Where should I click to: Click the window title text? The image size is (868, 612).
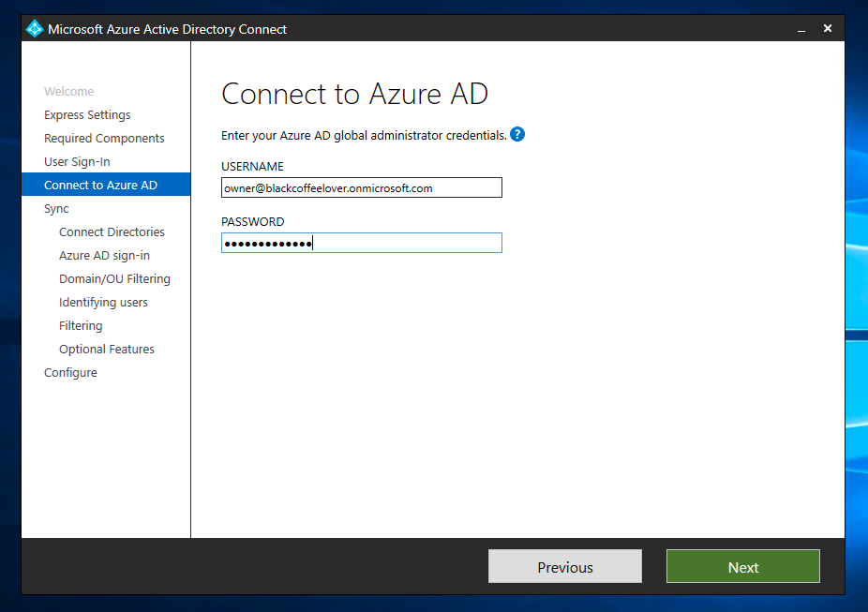tap(167, 29)
